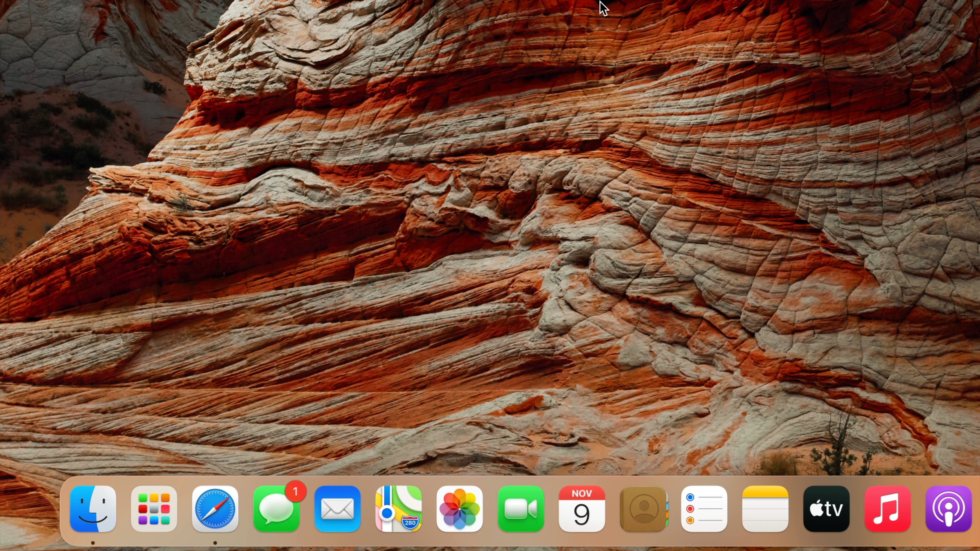Click the running indicator dot under Finder

coord(93,543)
